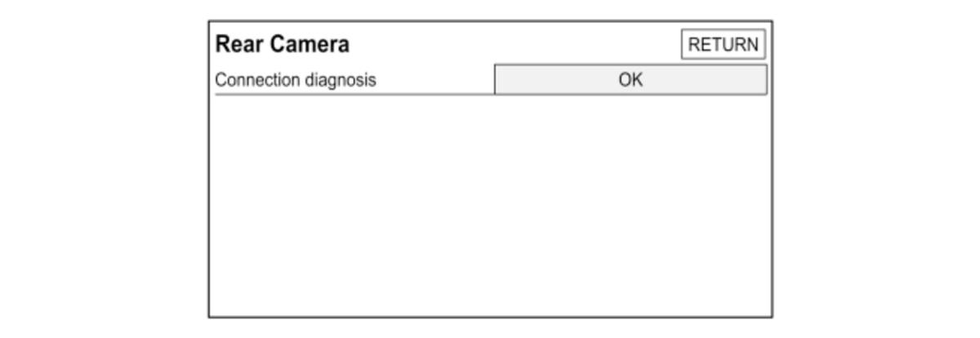Exit the Rear Camera screen via RETURN
Image resolution: width=980 pixels, height=338 pixels.
(x=723, y=45)
